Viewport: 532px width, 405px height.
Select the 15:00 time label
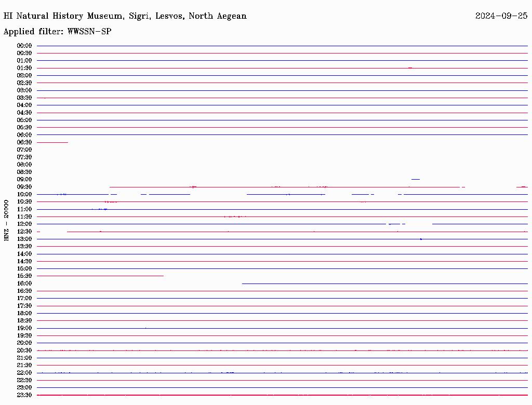(x=24, y=268)
